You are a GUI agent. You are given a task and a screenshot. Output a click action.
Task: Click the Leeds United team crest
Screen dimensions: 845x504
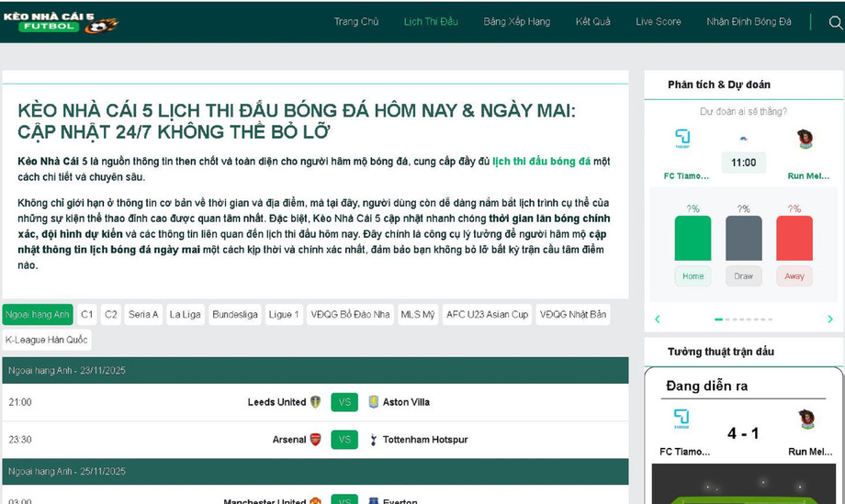316,402
